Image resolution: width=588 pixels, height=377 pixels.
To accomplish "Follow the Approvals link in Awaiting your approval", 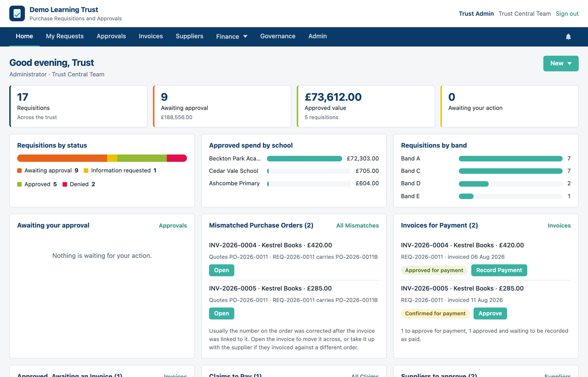I will coord(173,226).
